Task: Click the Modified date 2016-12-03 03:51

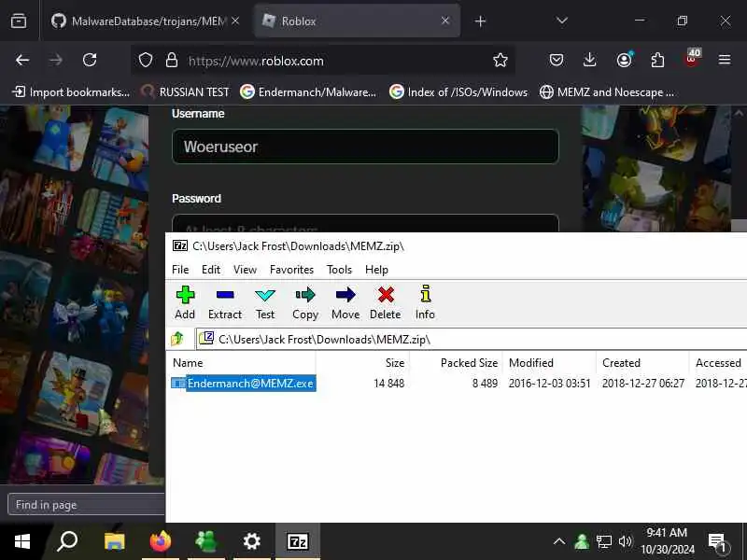Action: click(549, 384)
